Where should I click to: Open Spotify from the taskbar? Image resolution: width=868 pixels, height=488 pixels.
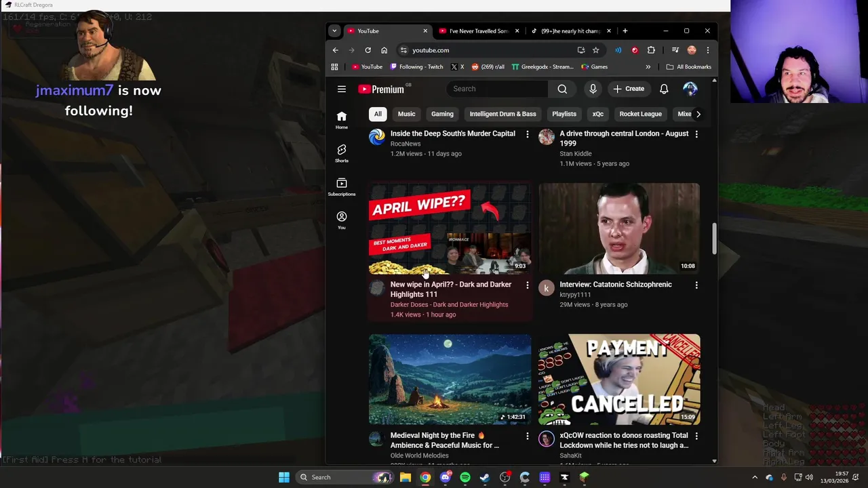pyautogui.click(x=465, y=477)
